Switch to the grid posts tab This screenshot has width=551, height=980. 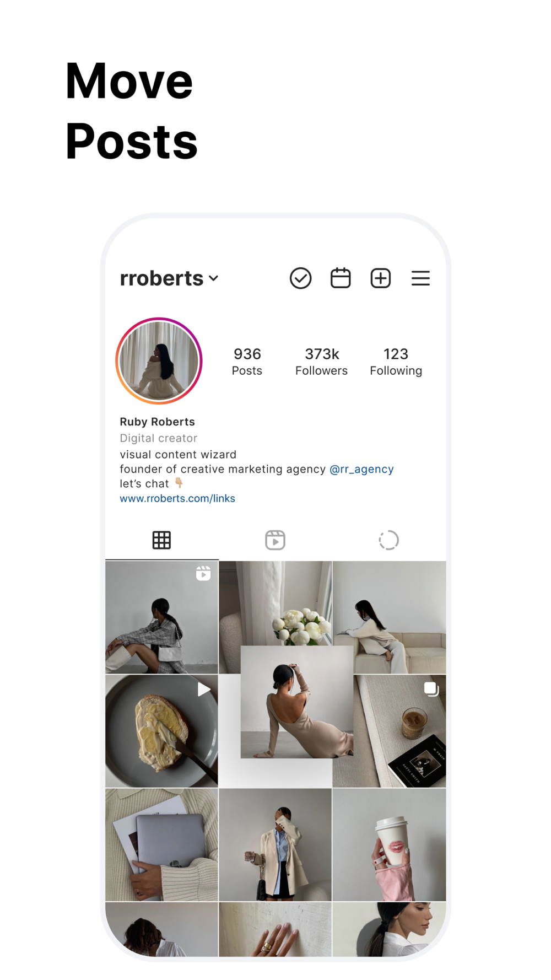coord(161,540)
